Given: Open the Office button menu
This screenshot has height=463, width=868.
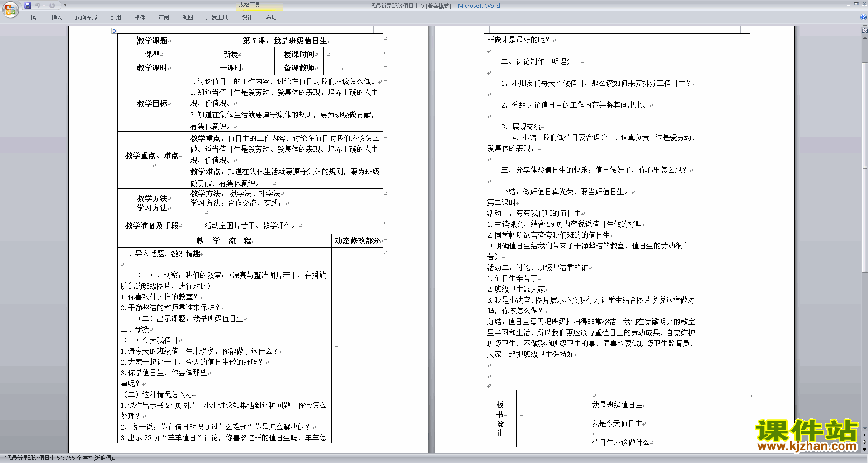Looking at the screenshot, I should tap(10, 9).
